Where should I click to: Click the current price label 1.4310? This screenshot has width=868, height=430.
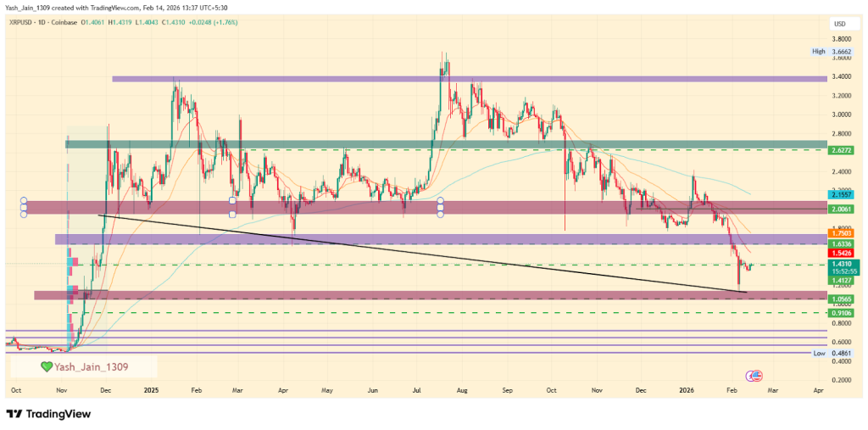(841, 264)
